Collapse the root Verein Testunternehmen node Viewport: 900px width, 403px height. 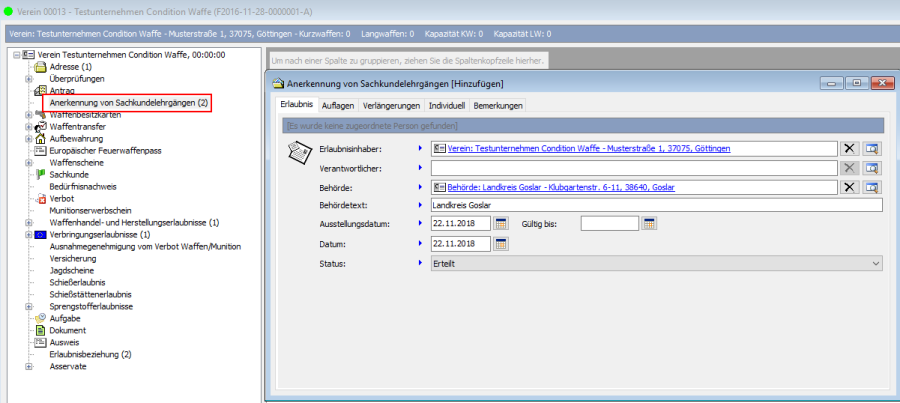click(x=17, y=55)
